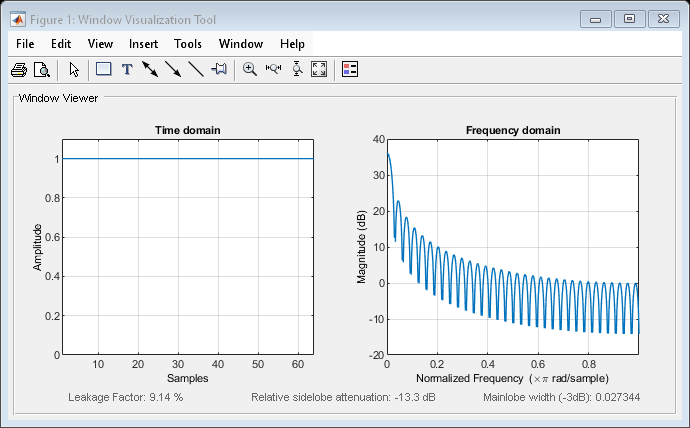Image resolution: width=690 pixels, height=428 pixels.
Task: Open the Help menu
Action: point(292,44)
